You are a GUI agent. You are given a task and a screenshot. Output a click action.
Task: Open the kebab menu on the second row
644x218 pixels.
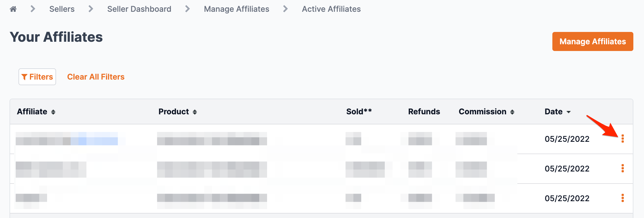pos(623,169)
